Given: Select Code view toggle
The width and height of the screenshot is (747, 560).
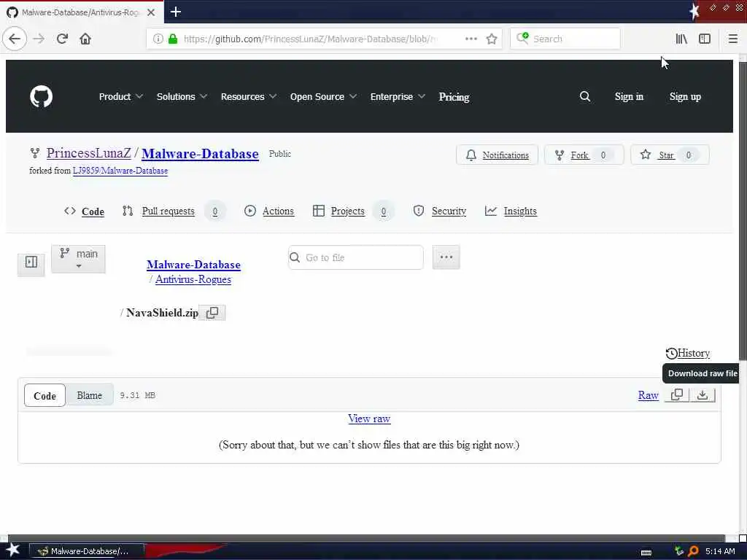Looking at the screenshot, I should pyautogui.click(x=44, y=396).
